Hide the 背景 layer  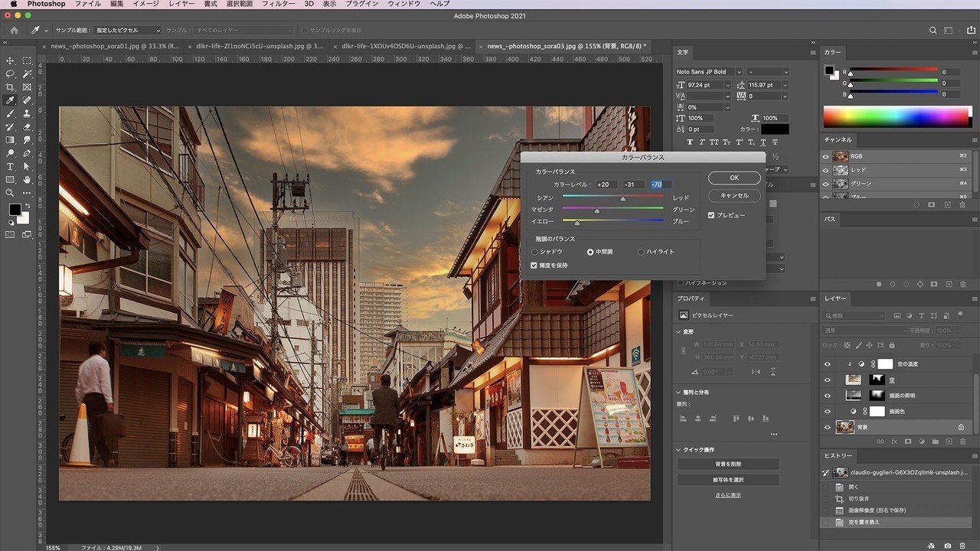[827, 427]
